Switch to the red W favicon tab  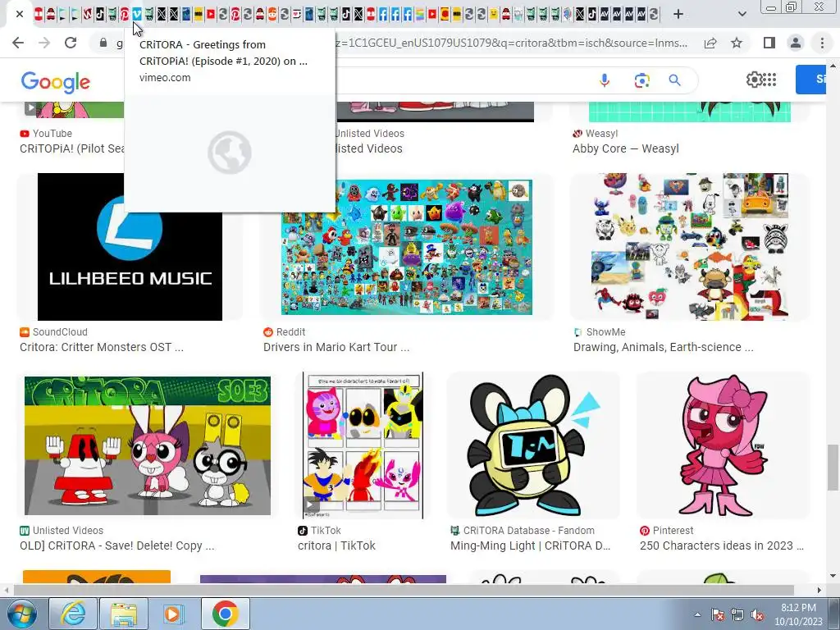pyautogui.click(x=87, y=15)
